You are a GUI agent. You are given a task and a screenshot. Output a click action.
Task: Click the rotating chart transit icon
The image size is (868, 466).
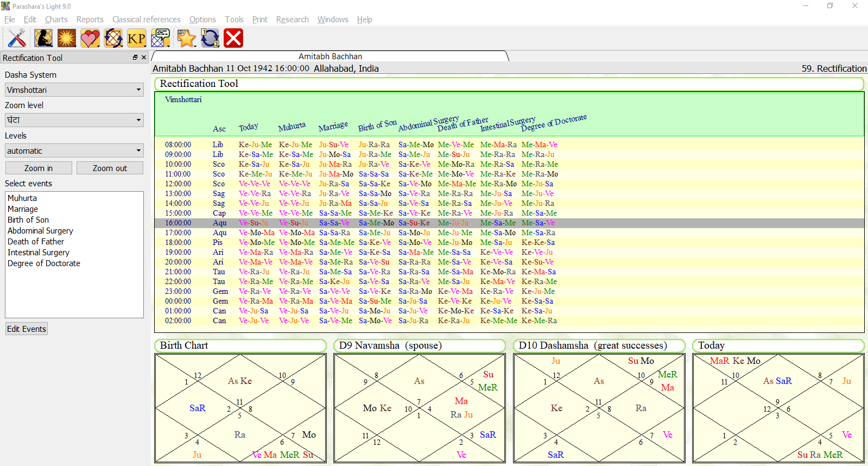(x=113, y=38)
